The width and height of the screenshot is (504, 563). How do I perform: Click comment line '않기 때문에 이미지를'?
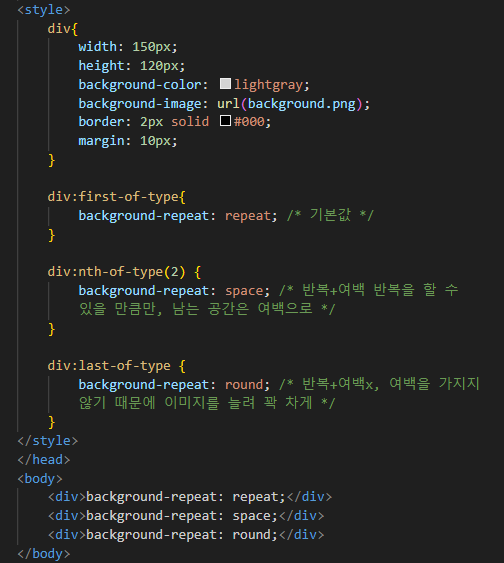point(207,403)
